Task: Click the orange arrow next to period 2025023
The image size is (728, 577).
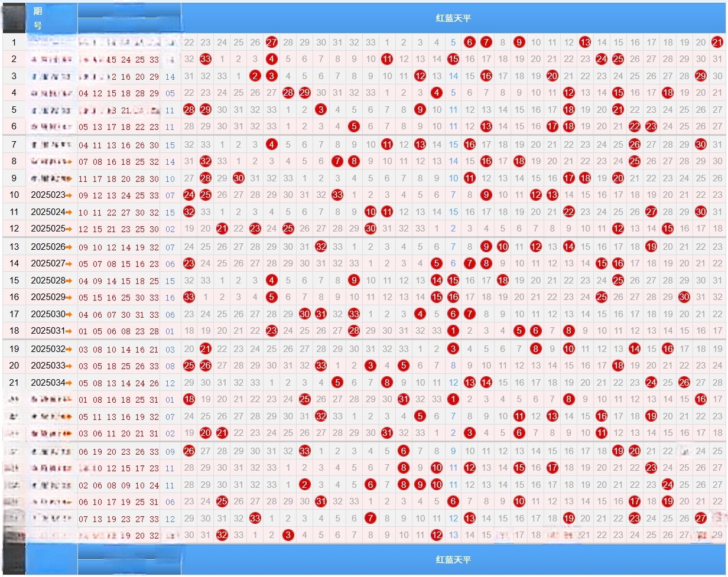Action: 69,195
